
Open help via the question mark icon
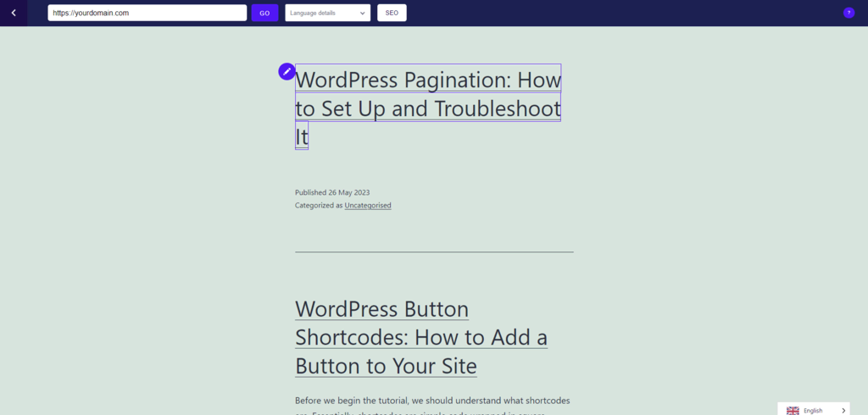pyautogui.click(x=849, y=13)
